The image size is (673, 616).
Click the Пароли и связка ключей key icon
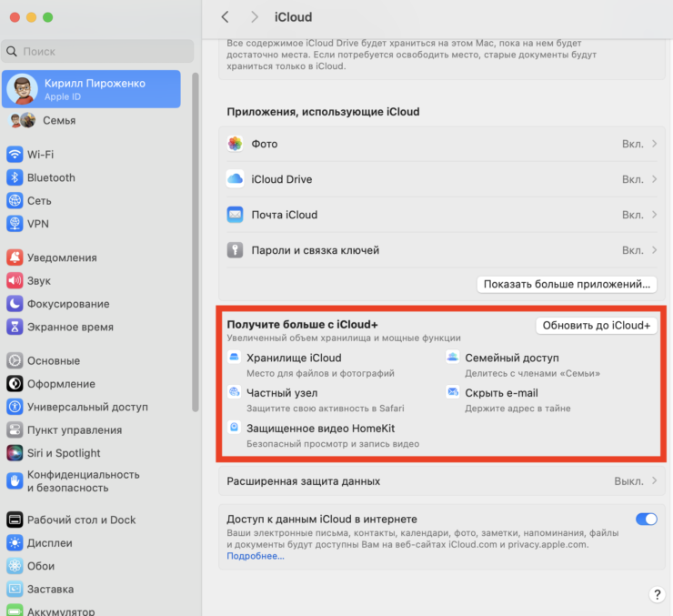235,250
